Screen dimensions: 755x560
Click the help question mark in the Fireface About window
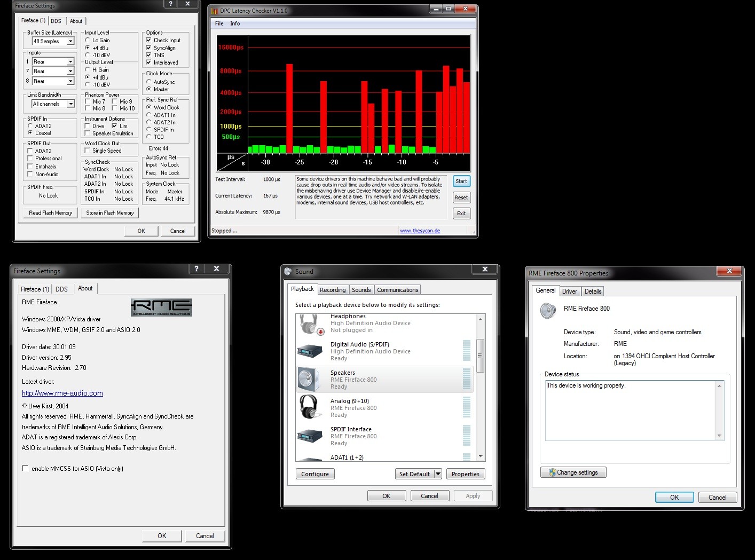[x=196, y=269]
